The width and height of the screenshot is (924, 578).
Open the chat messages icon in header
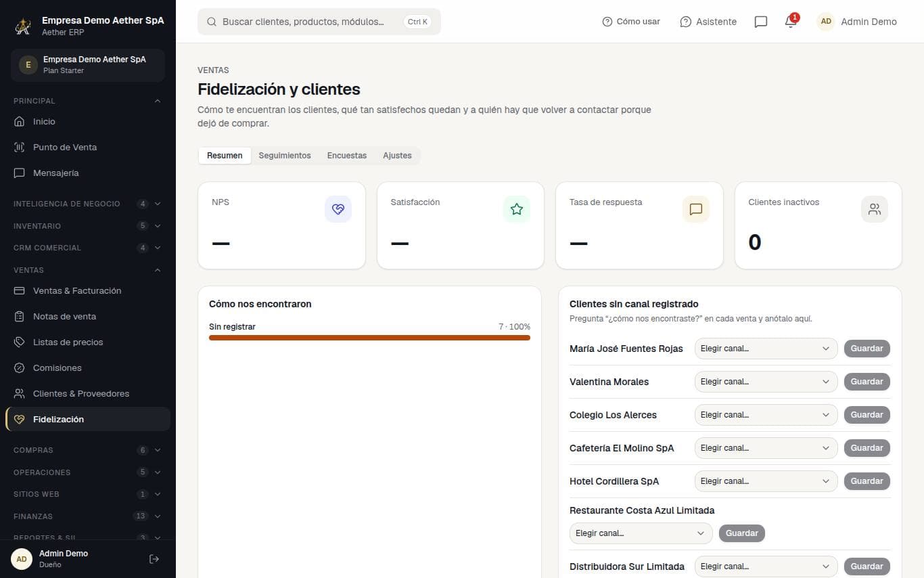tap(761, 22)
